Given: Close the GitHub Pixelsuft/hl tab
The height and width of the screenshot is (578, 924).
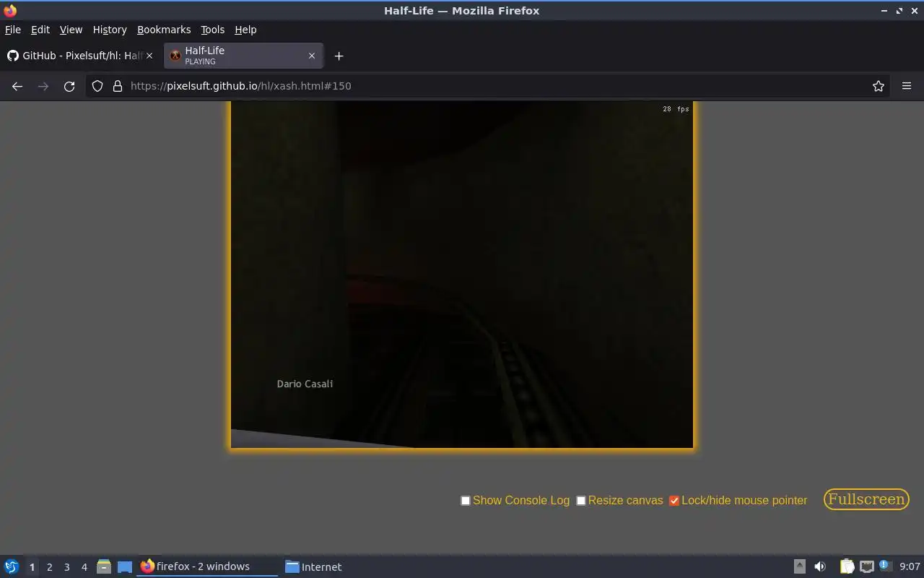Looking at the screenshot, I should tap(149, 56).
